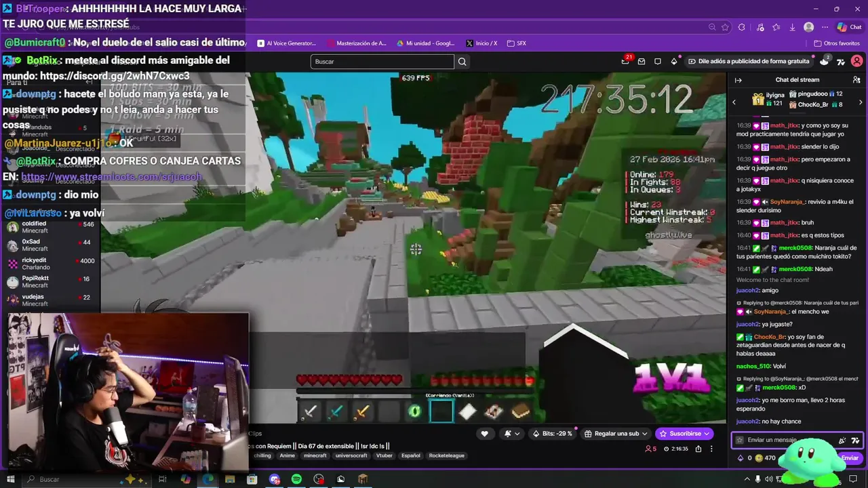The image size is (868, 488).
Task: Open the 7TV icon in Twitch header
Action: pyautogui.click(x=841, y=61)
